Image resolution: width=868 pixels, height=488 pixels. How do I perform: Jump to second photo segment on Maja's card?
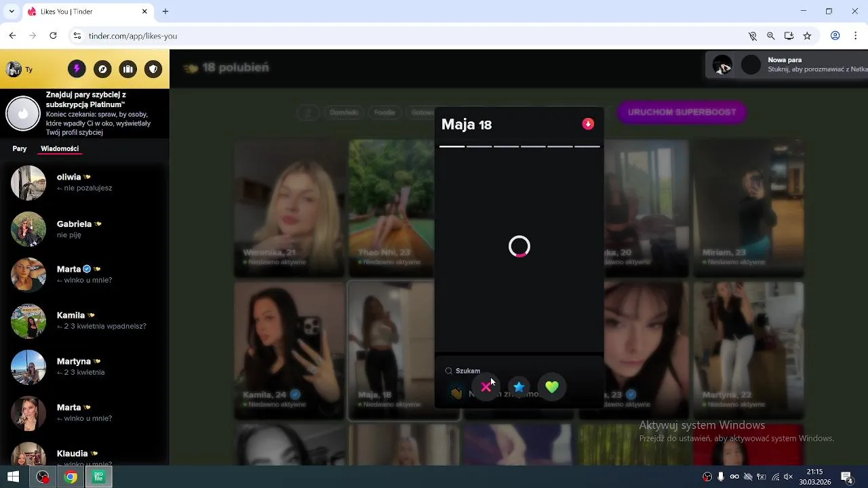click(479, 146)
